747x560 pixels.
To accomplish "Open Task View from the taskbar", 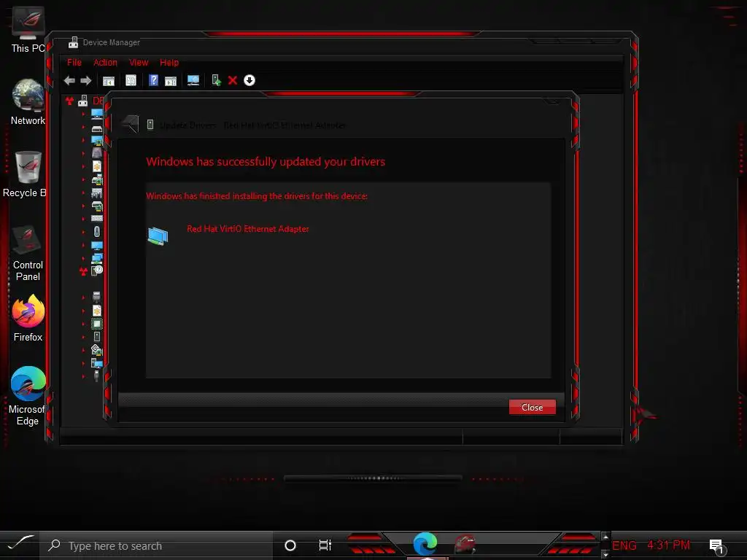I will point(325,545).
